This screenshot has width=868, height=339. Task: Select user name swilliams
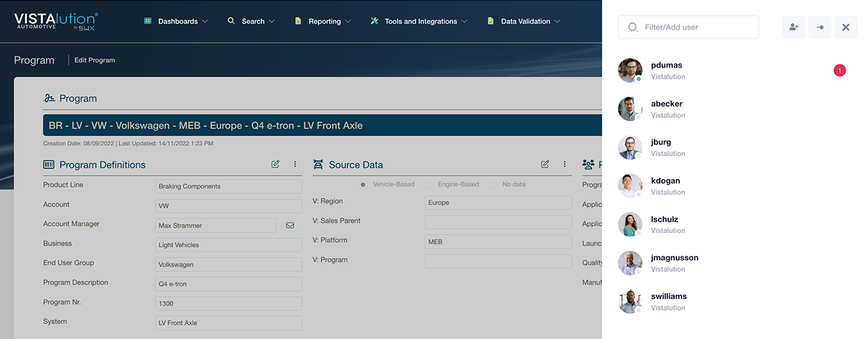pyautogui.click(x=669, y=296)
